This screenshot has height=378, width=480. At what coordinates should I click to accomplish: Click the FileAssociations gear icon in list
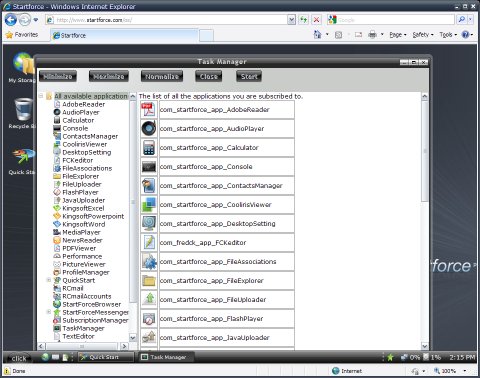coord(148,262)
